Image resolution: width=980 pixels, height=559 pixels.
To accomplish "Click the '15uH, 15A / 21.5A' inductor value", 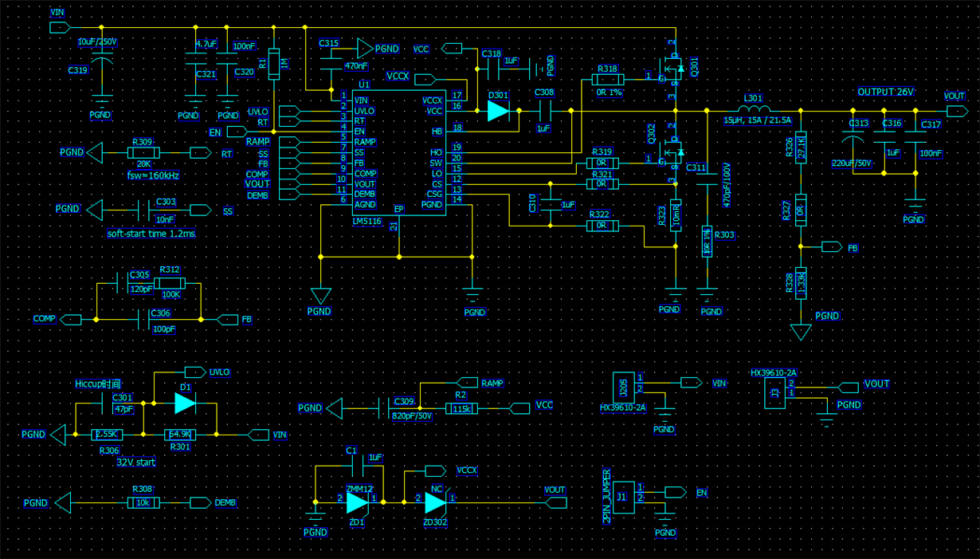I will coord(757,120).
